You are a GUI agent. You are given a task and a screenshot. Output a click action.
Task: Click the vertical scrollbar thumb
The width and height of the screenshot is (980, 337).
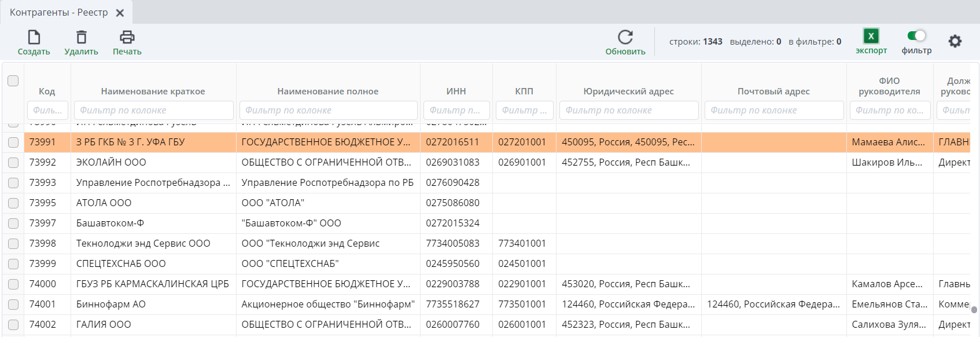point(974,310)
